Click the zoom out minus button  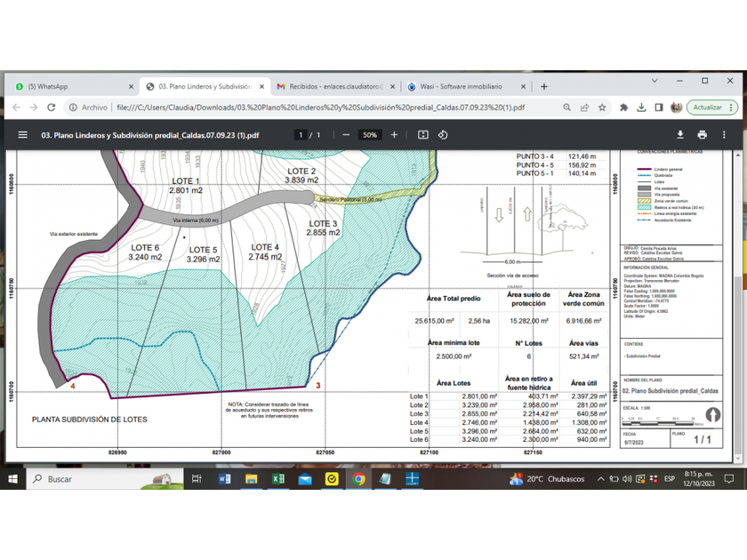[x=346, y=135]
